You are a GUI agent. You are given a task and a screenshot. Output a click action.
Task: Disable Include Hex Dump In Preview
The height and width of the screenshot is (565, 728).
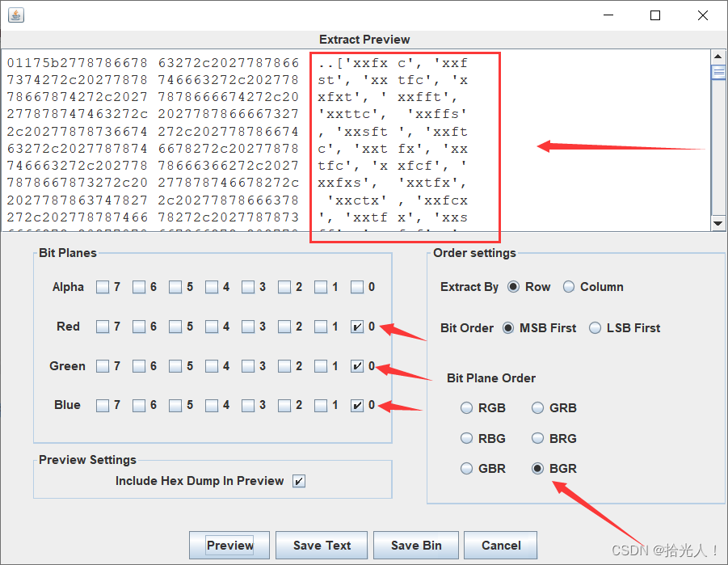[299, 481]
